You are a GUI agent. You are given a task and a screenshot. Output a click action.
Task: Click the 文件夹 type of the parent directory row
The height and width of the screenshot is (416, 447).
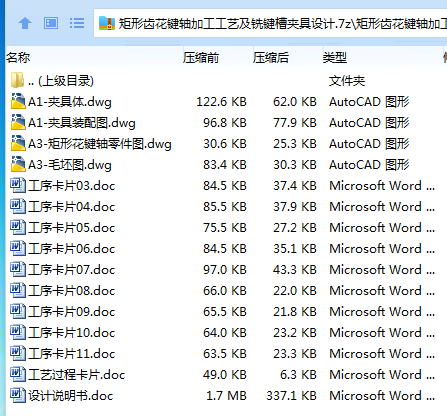click(x=347, y=81)
